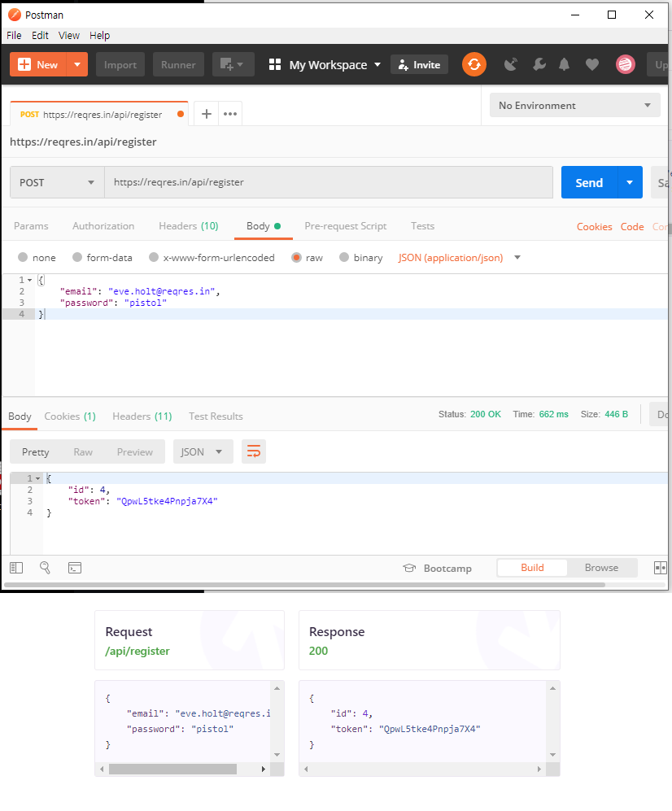Open the JSON (application/json) content type dropdown

click(x=459, y=258)
